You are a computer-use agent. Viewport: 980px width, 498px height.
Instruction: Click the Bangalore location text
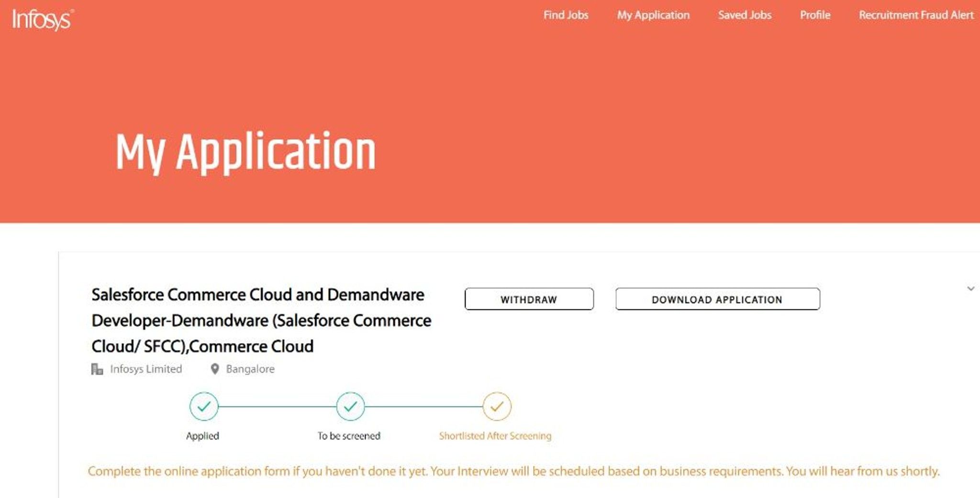tap(250, 369)
